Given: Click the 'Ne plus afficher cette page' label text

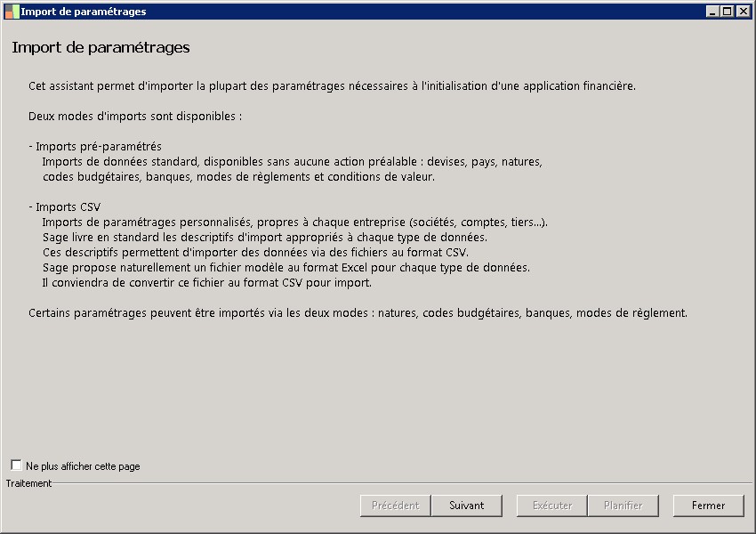Looking at the screenshot, I should pos(83,465).
